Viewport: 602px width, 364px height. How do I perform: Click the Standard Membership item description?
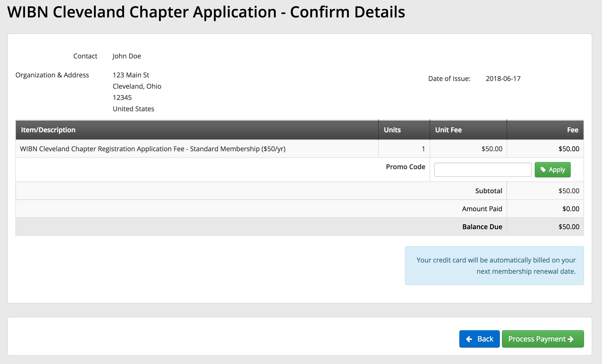[x=153, y=149]
